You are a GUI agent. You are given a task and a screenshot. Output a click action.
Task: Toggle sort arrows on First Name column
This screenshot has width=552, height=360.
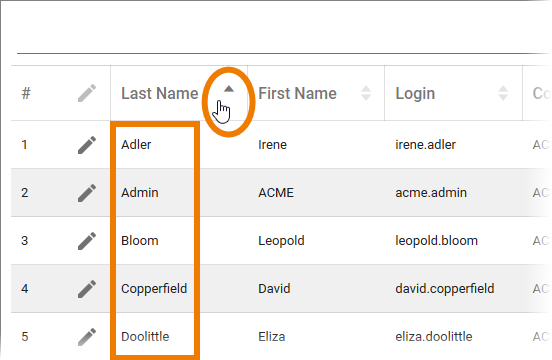(x=366, y=93)
